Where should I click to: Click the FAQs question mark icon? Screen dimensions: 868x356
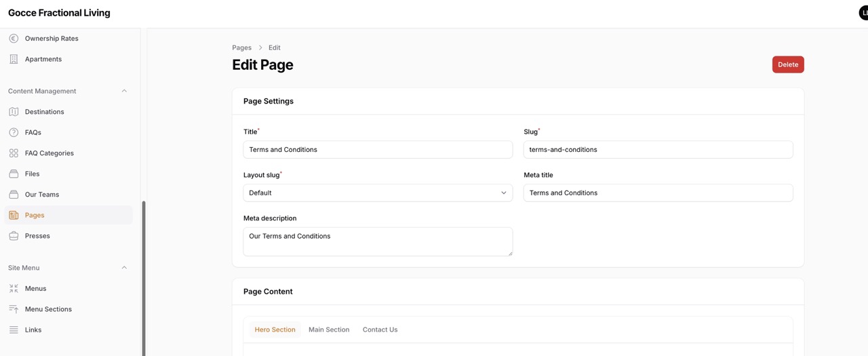14,132
